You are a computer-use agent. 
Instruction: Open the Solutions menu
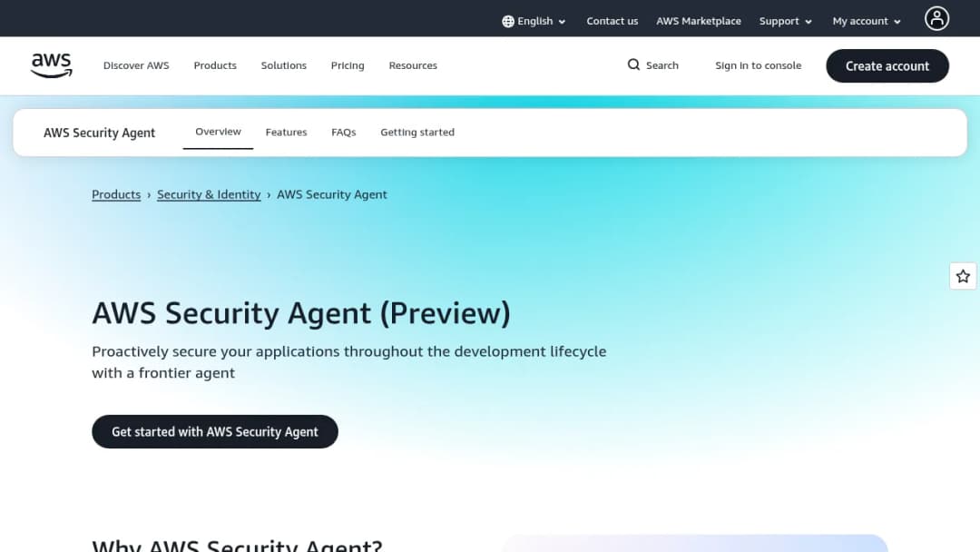click(x=284, y=65)
